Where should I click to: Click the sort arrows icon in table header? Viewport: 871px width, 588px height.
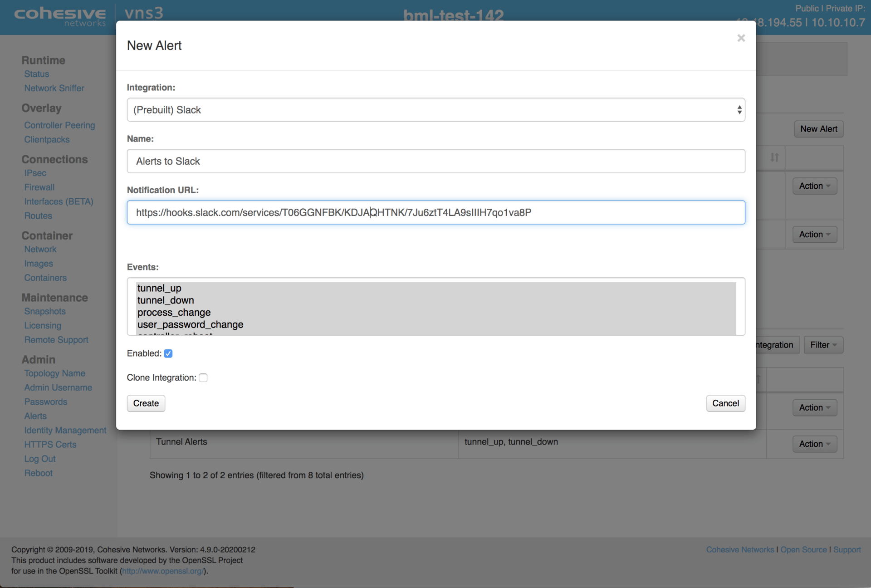coord(774,157)
